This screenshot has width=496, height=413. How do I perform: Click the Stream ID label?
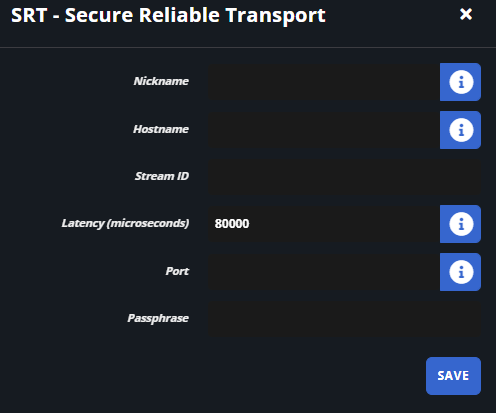click(162, 176)
